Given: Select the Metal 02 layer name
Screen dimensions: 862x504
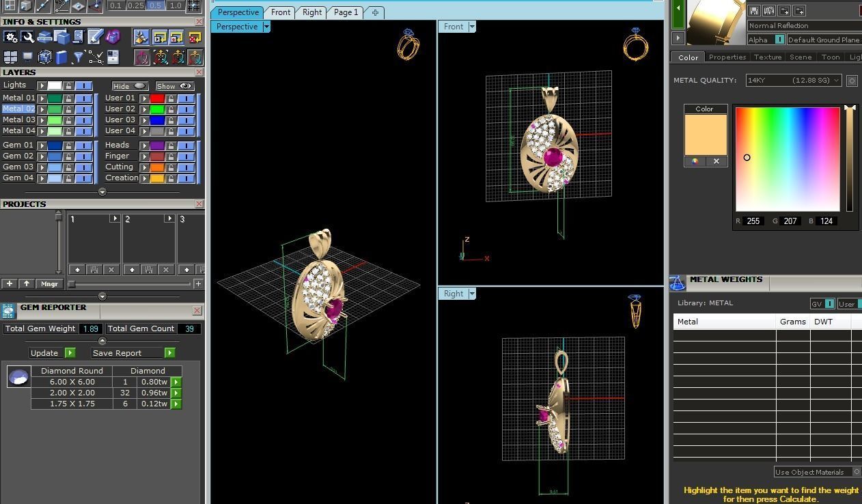Looking at the screenshot, I should pyautogui.click(x=18, y=109).
